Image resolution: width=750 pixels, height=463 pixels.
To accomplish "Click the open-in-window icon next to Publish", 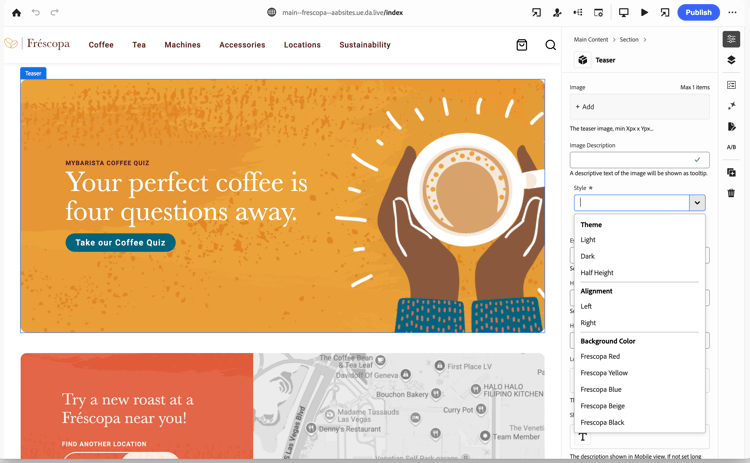I will [x=665, y=12].
